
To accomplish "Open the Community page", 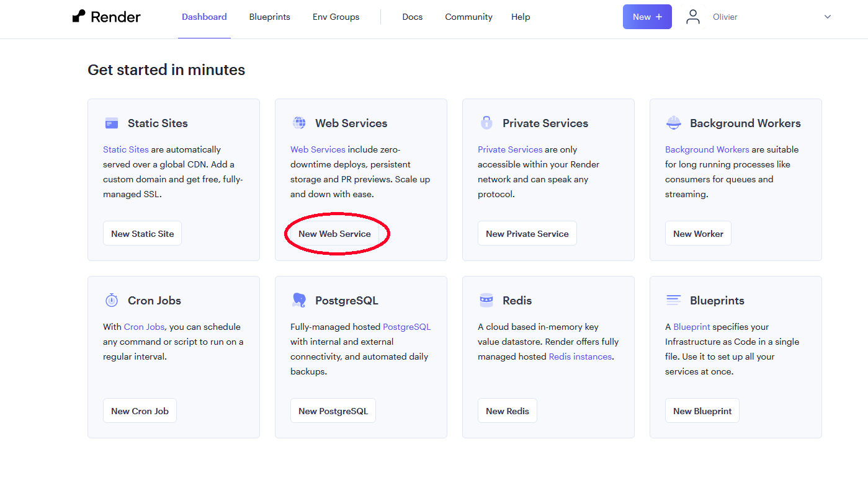I will [468, 17].
